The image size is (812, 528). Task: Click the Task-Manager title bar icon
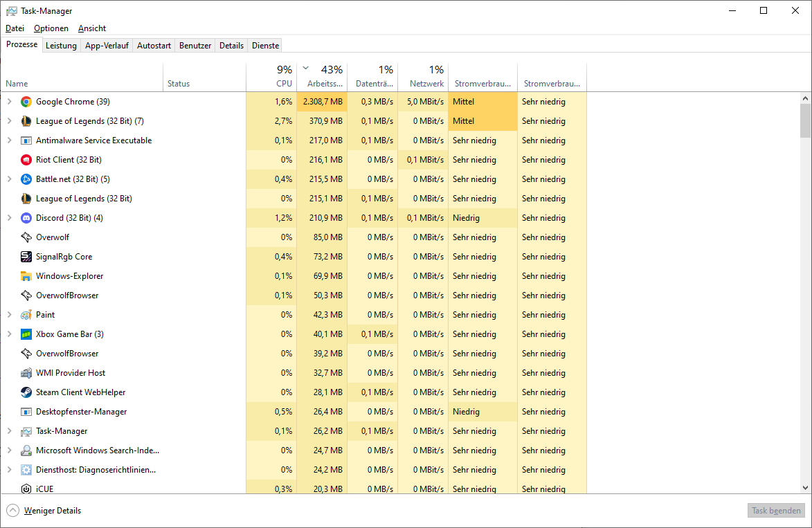click(11, 11)
